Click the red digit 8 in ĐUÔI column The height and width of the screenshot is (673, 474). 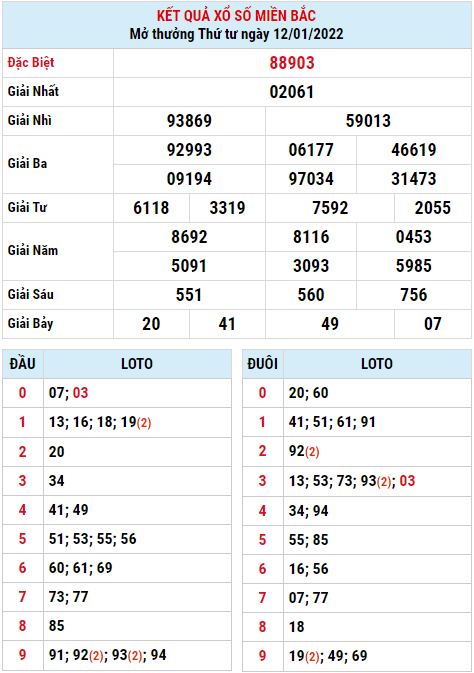click(x=262, y=627)
